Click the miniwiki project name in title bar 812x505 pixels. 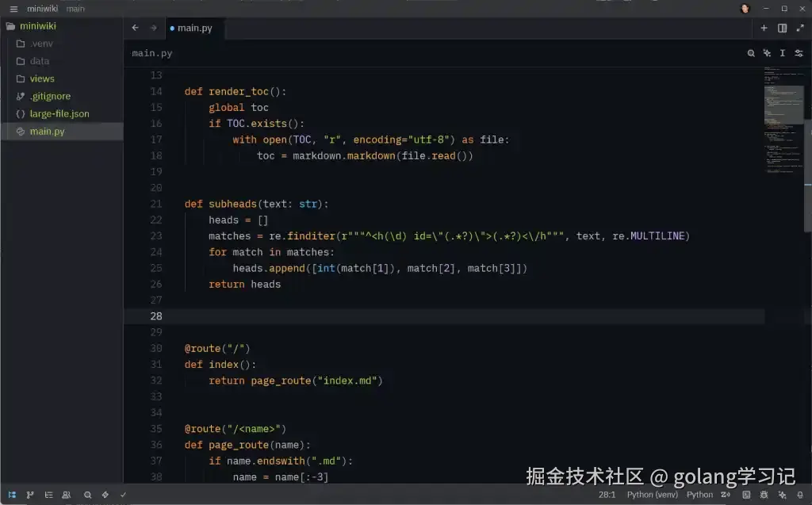pos(43,9)
